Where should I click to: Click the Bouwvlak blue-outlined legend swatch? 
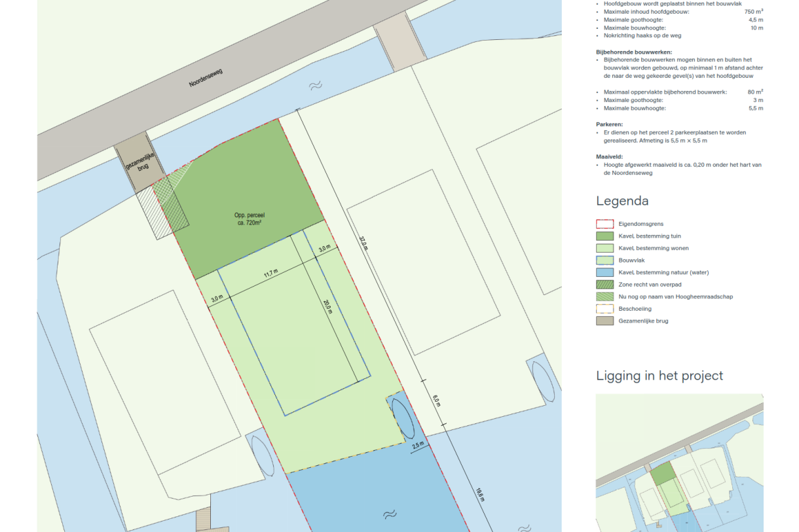[604, 260]
